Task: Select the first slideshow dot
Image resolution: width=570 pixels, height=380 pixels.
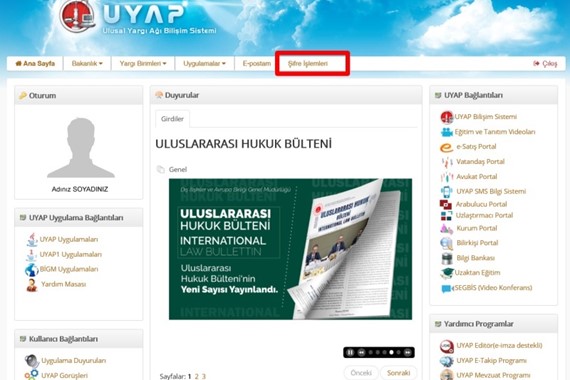Action: coord(370,352)
